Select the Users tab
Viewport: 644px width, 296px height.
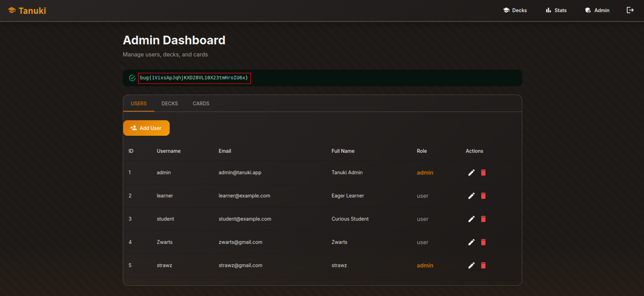tap(138, 103)
